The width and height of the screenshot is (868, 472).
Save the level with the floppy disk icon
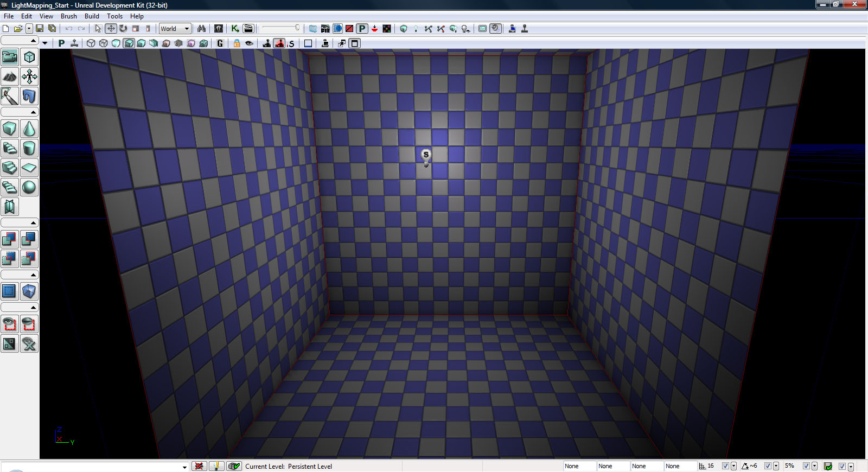(40, 29)
